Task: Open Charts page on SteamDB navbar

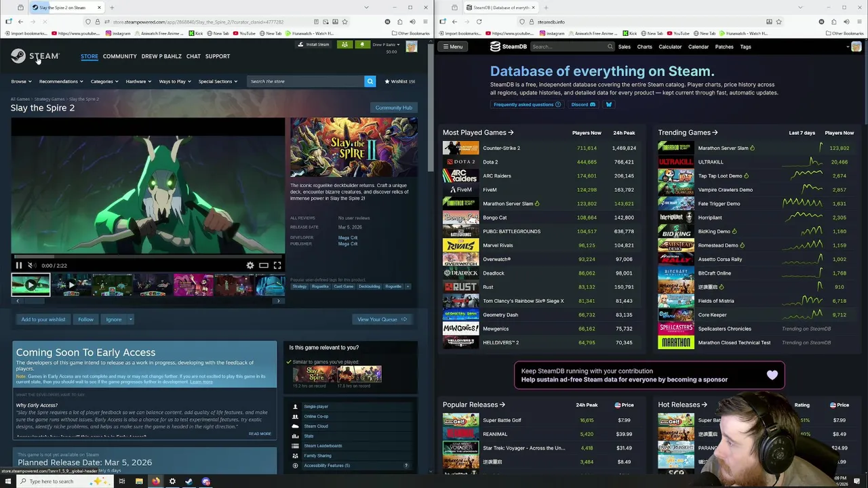Action: tap(644, 47)
